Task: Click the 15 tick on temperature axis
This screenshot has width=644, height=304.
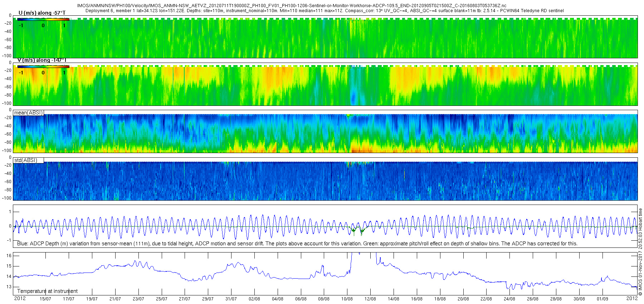Action: coord(9,266)
